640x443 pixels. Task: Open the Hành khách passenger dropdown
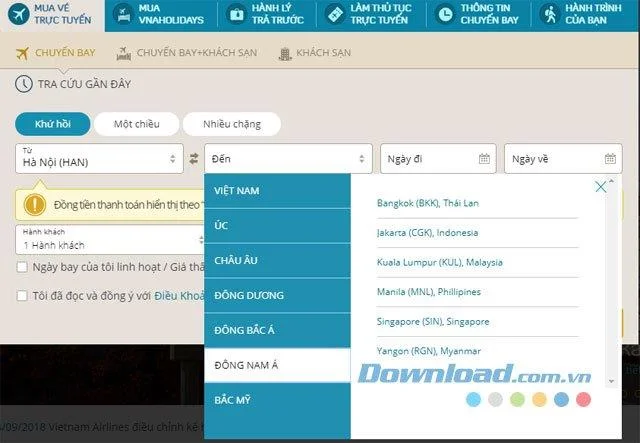tap(110, 240)
